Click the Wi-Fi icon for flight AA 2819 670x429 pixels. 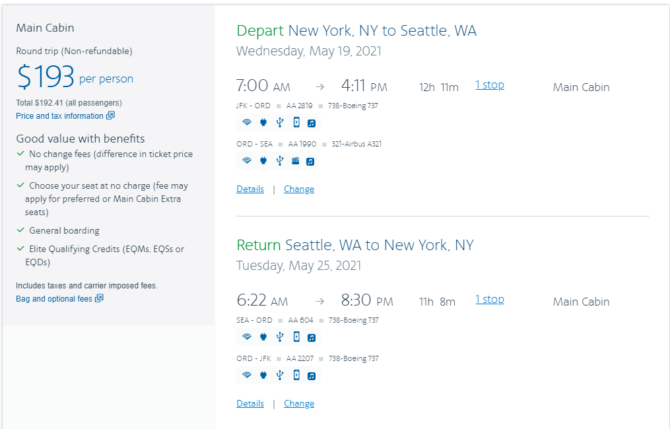247,123
